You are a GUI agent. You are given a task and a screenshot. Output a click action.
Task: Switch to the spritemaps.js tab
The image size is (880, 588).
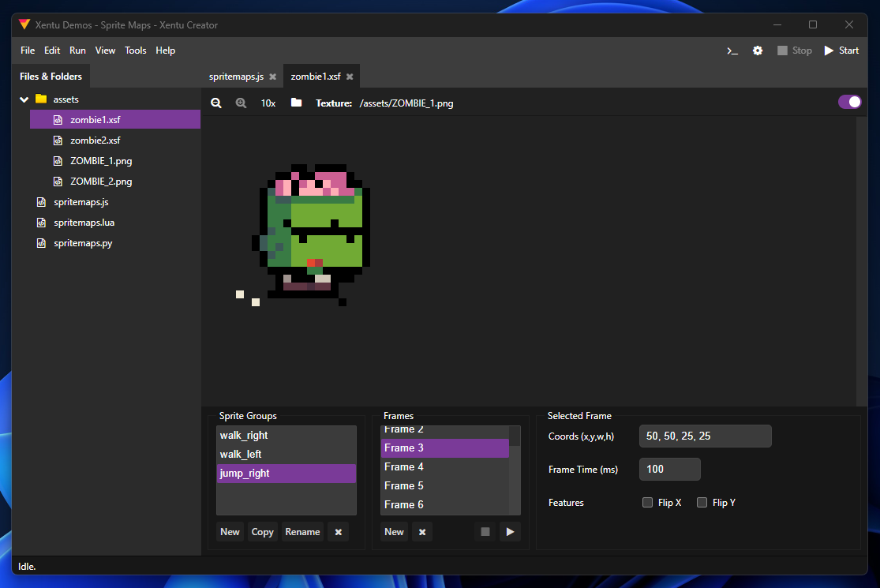236,76
